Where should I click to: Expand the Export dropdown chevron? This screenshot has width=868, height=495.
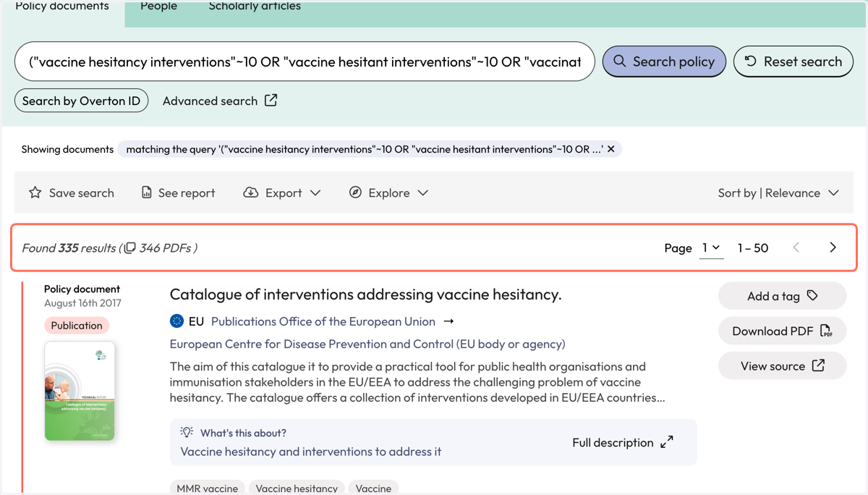[315, 193]
